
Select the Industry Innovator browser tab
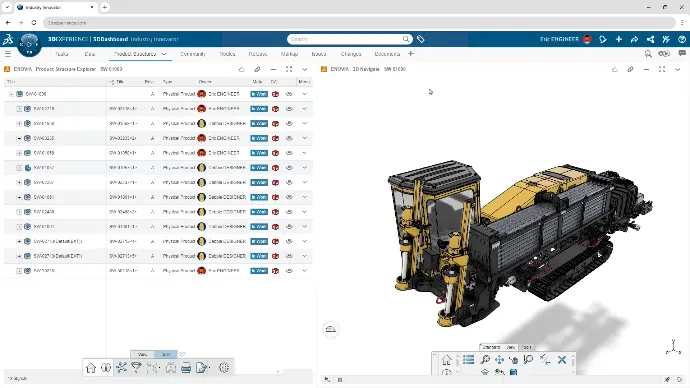(55, 7)
